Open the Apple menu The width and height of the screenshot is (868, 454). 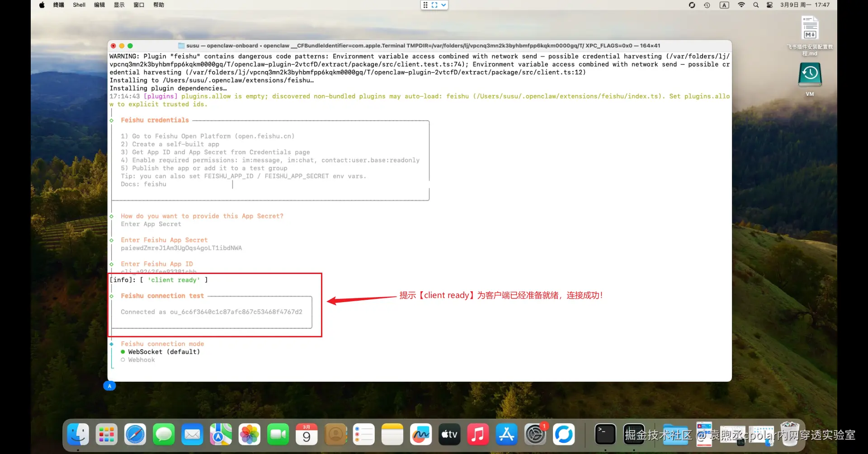[x=42, y=5]
